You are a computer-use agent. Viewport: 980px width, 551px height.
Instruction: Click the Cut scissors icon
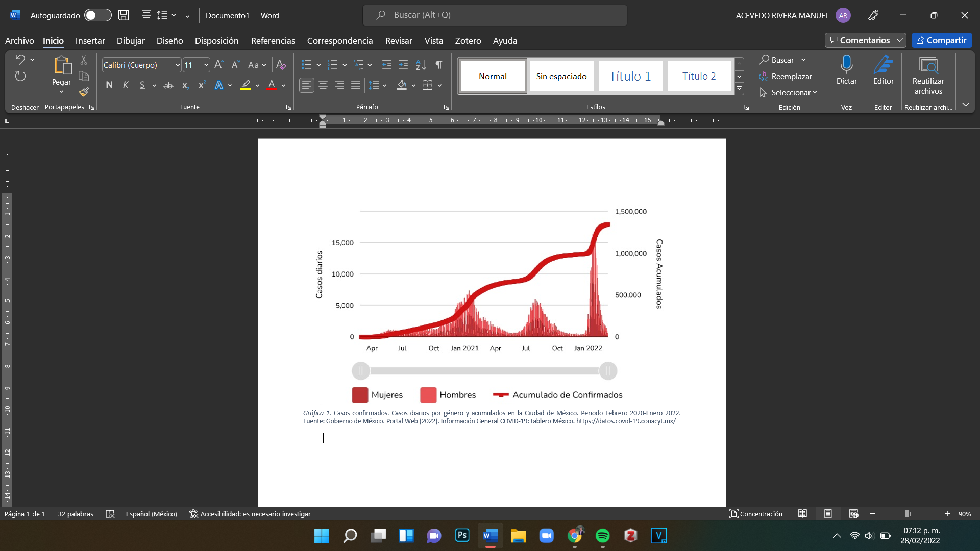pos(84,60)
